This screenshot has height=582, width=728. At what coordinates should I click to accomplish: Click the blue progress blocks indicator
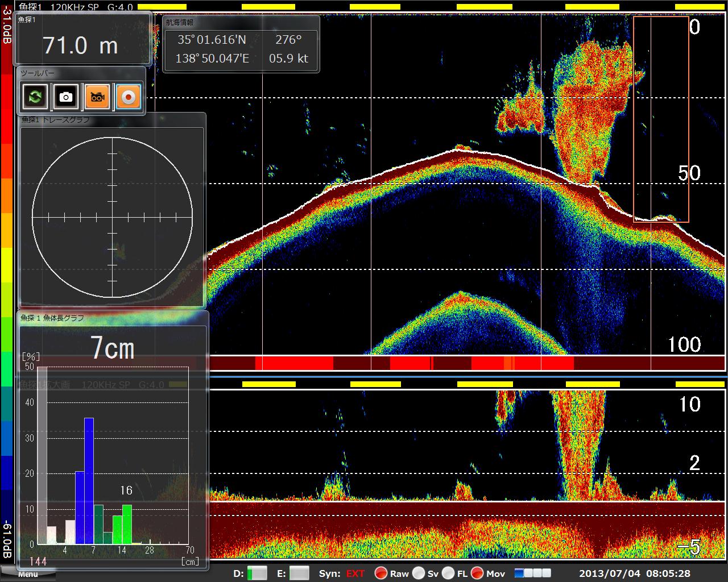pos(533,573)
